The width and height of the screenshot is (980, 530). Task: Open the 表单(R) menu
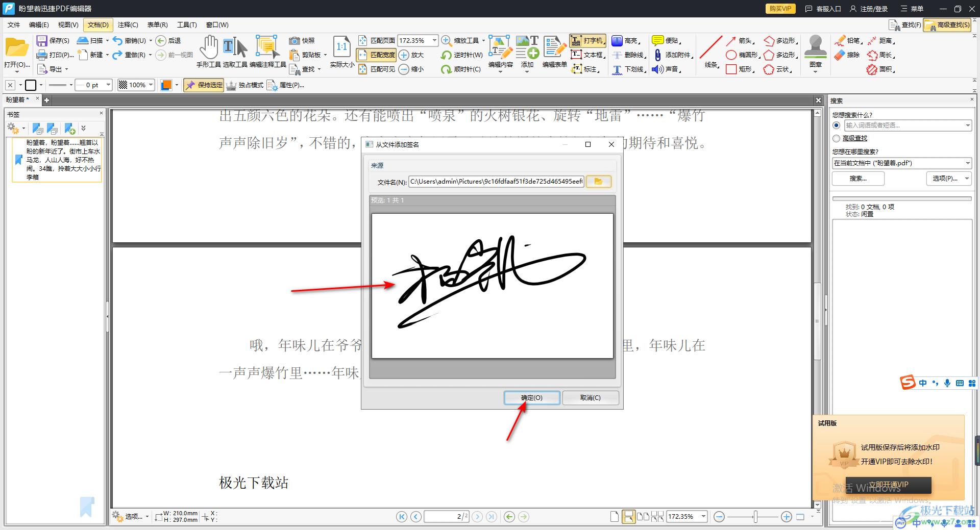coord(157,24)
